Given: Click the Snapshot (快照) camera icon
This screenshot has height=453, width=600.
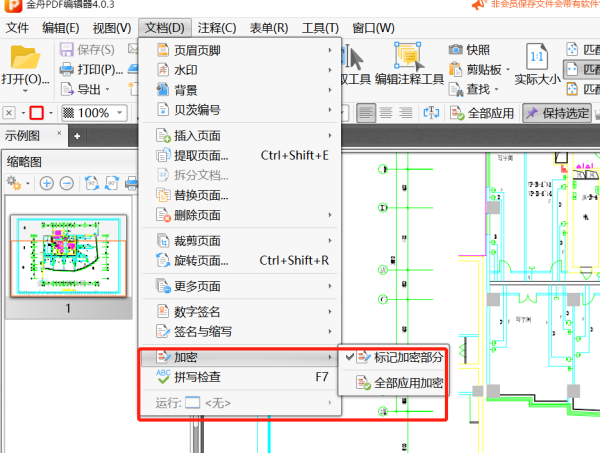Looking at the screenshot, I should click(455, 49).
